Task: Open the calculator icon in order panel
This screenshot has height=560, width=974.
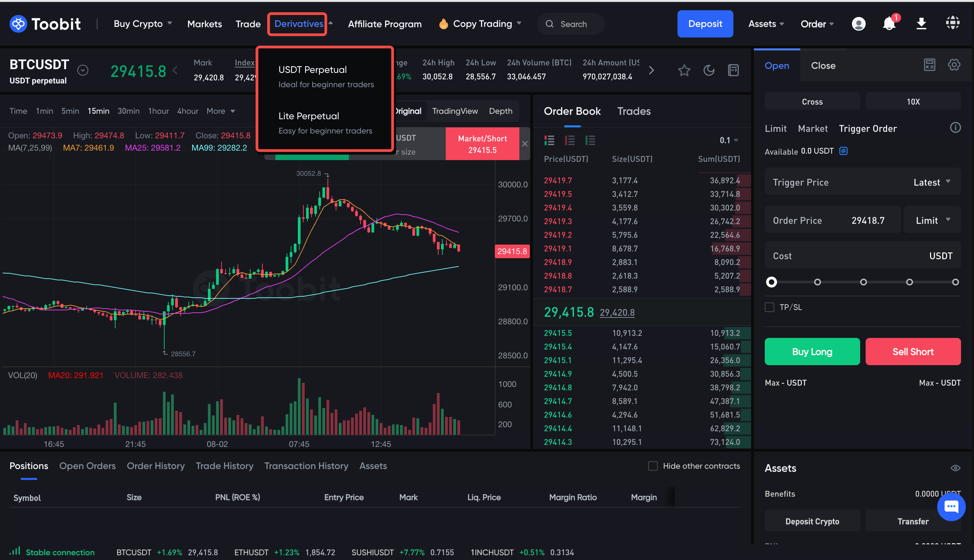Action: coord(929,65)
